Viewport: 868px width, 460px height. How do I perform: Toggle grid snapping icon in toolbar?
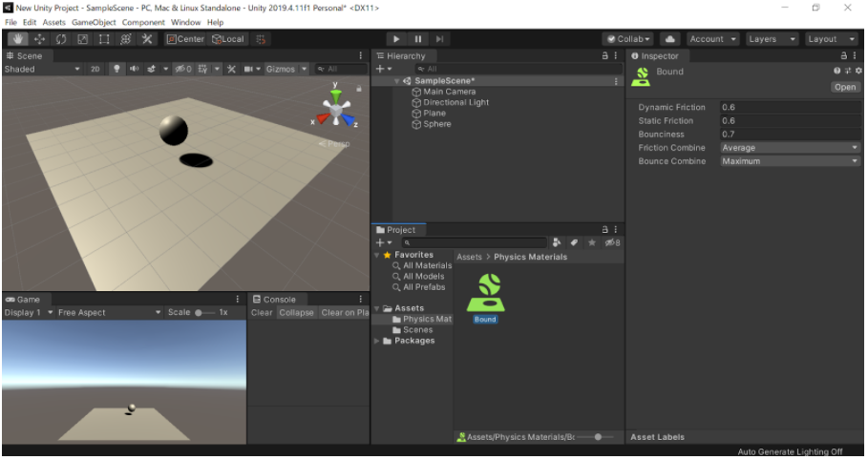(x=261, y=39)
